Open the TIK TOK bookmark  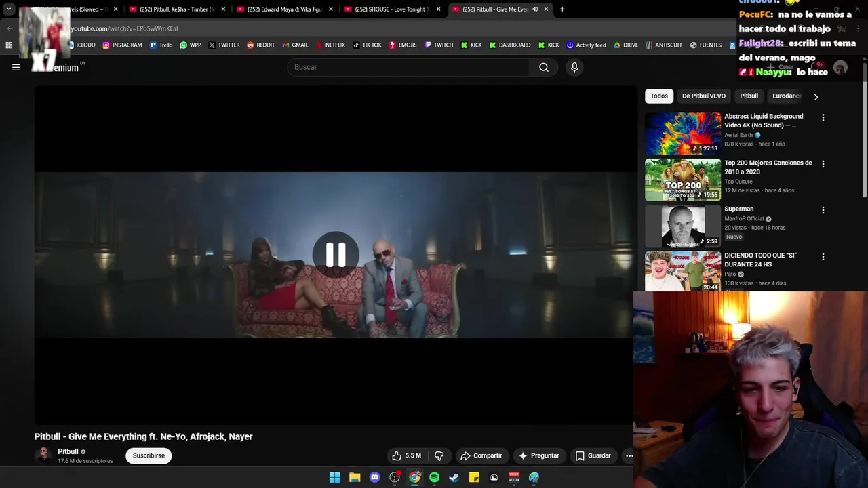click(x=367, y=45)
